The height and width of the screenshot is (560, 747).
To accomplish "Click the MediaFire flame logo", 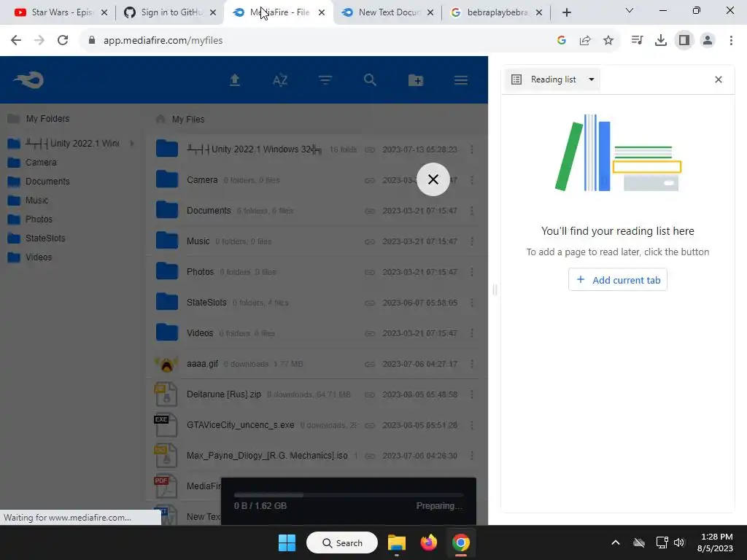I will 28,80.
